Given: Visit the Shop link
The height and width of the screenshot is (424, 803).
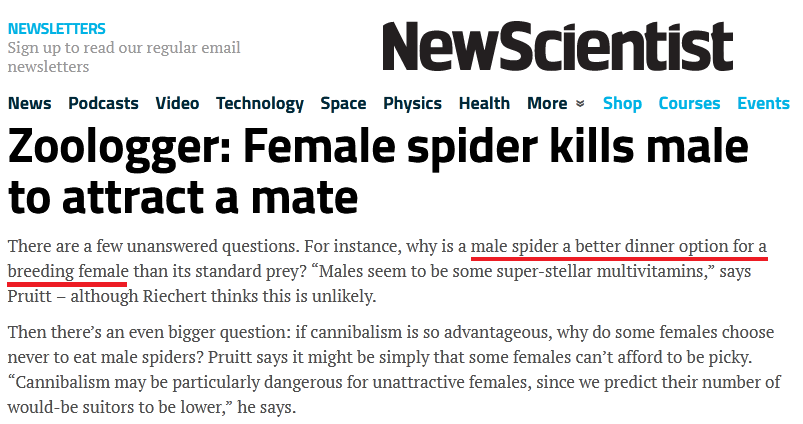Looking at the screenshot, I should pos(622,103).
